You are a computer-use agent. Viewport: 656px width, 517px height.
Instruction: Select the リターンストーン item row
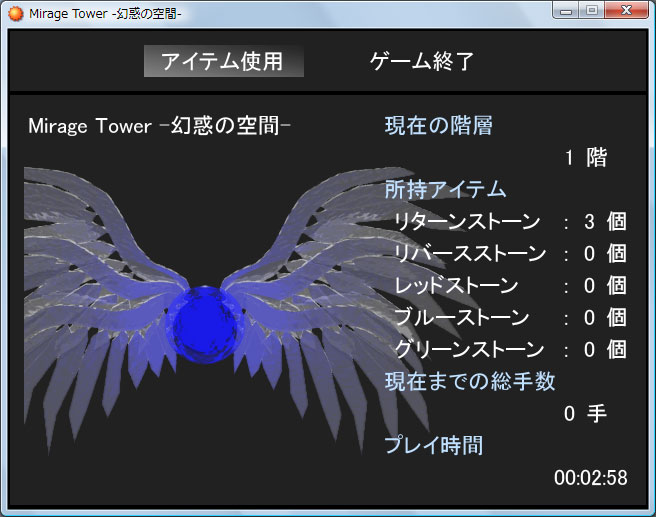[x=510, y=221]
